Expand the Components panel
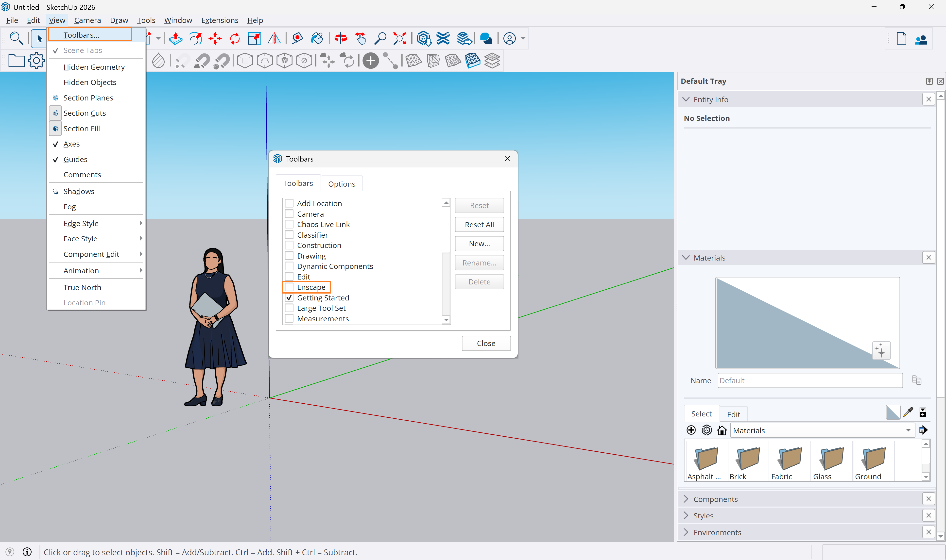The height and width of the screenshot is (560, 946). click(x=686, y=499)
